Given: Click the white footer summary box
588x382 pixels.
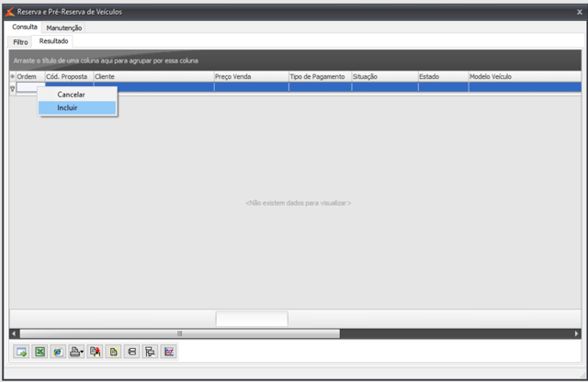Looking at the screenshot, I should [x=252, y=319].
